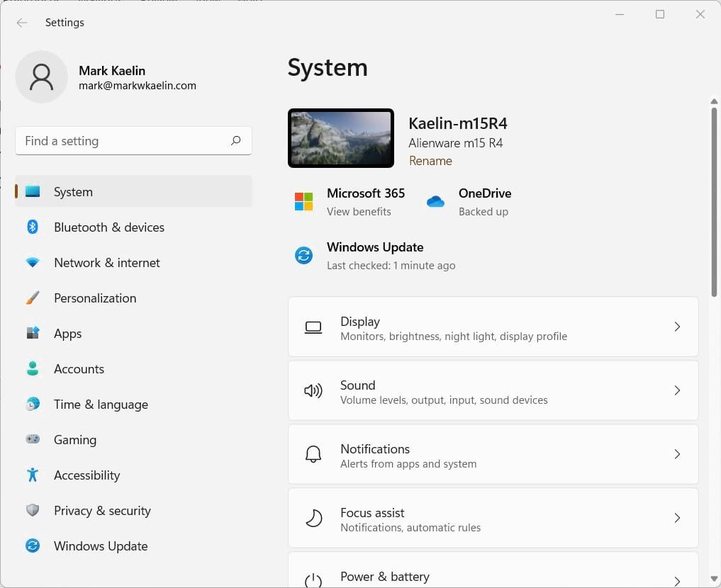Open View benefits for Microsoft 365

358,211
